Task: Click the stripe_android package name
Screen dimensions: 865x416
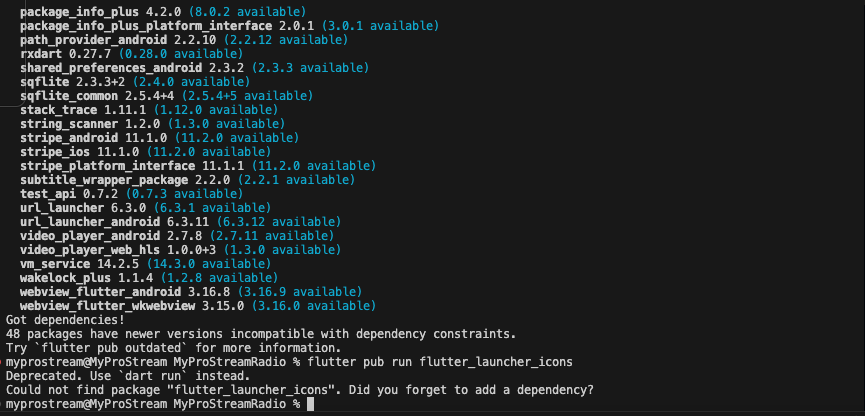Action: point(69,138)
